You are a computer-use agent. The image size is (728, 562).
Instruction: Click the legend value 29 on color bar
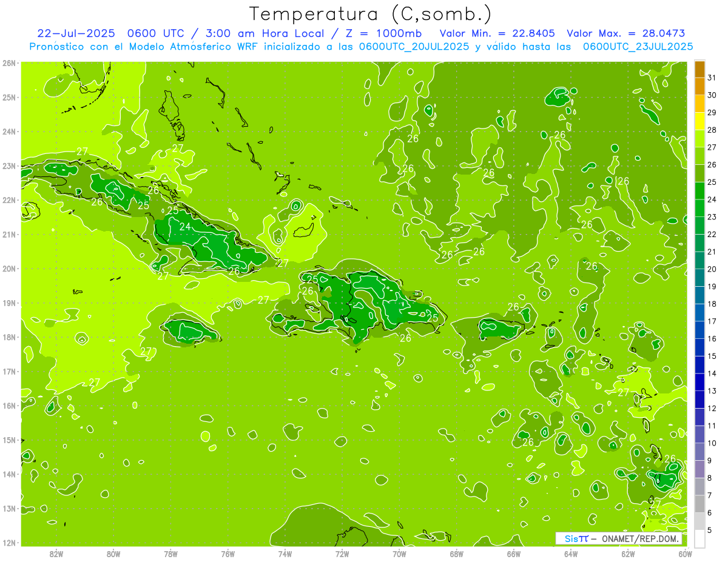712,113
